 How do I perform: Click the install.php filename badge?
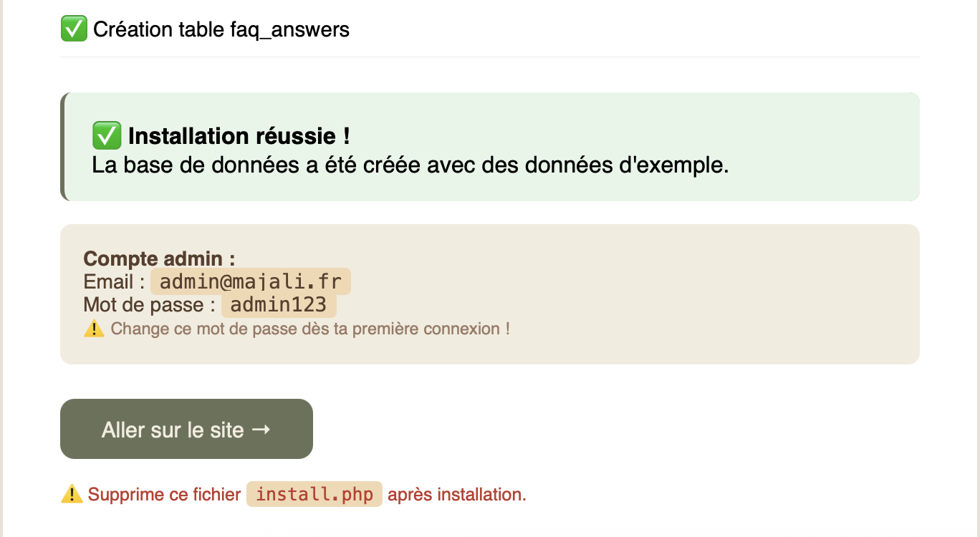pos(314,494)
